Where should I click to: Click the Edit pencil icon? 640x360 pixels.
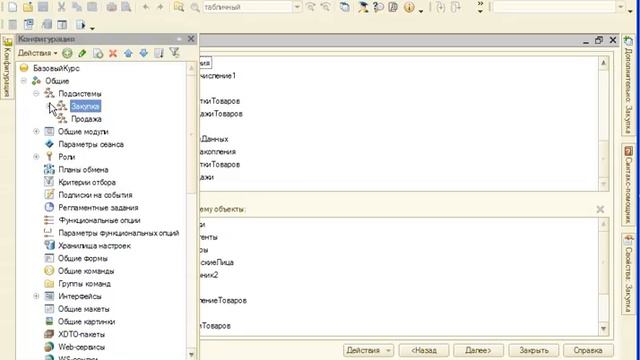[x=82, y=53]
